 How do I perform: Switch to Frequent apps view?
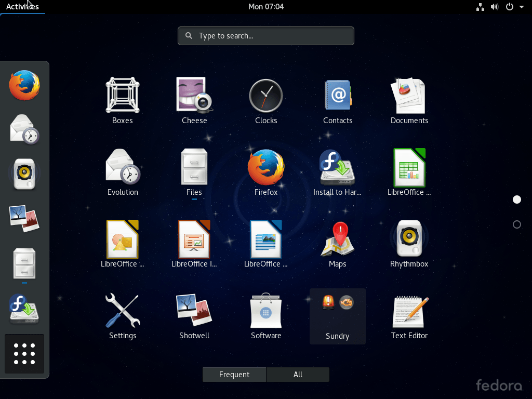tap(234, 374)
